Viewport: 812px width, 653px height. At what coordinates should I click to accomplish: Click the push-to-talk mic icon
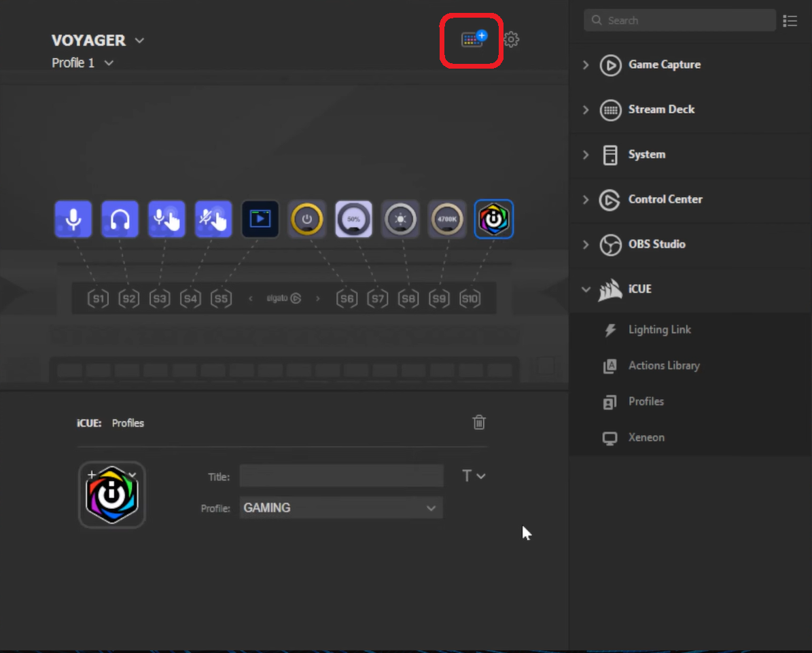coord(166,219)
